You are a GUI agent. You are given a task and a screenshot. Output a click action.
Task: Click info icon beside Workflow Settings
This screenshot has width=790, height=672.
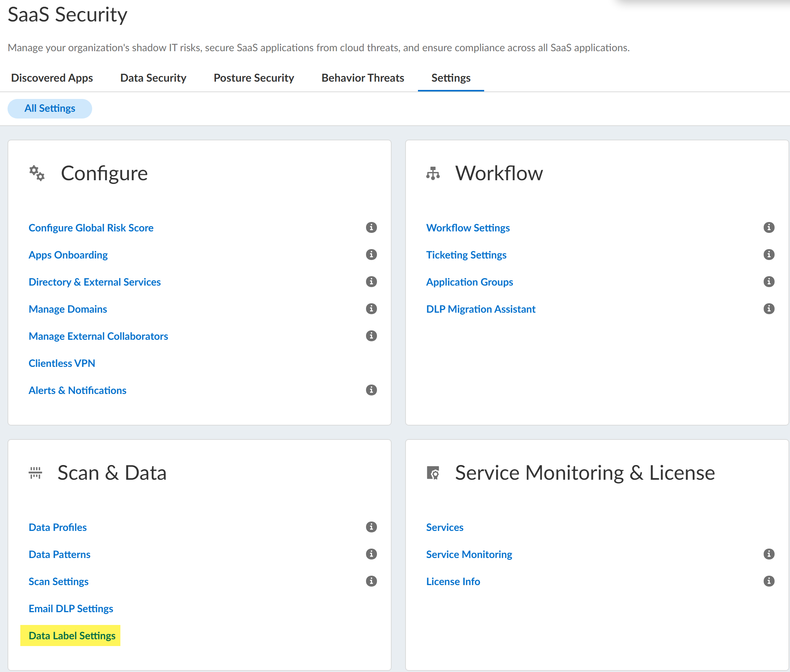(769, 227)
